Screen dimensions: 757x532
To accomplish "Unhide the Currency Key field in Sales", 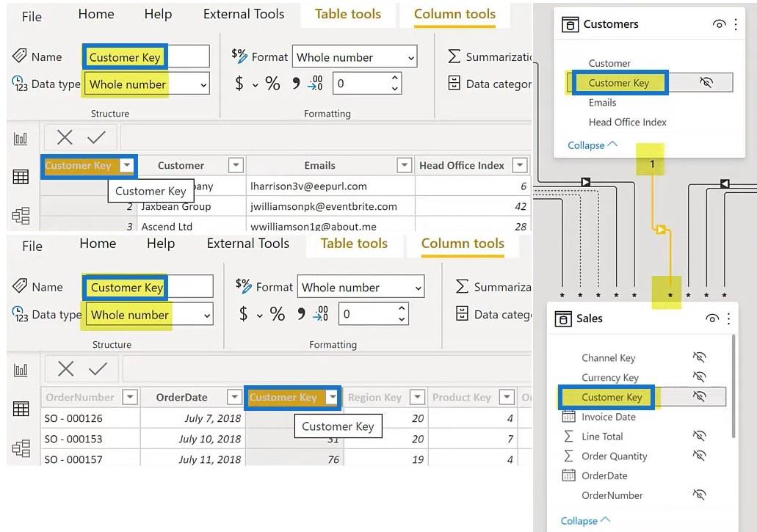I will pos(699,377).
